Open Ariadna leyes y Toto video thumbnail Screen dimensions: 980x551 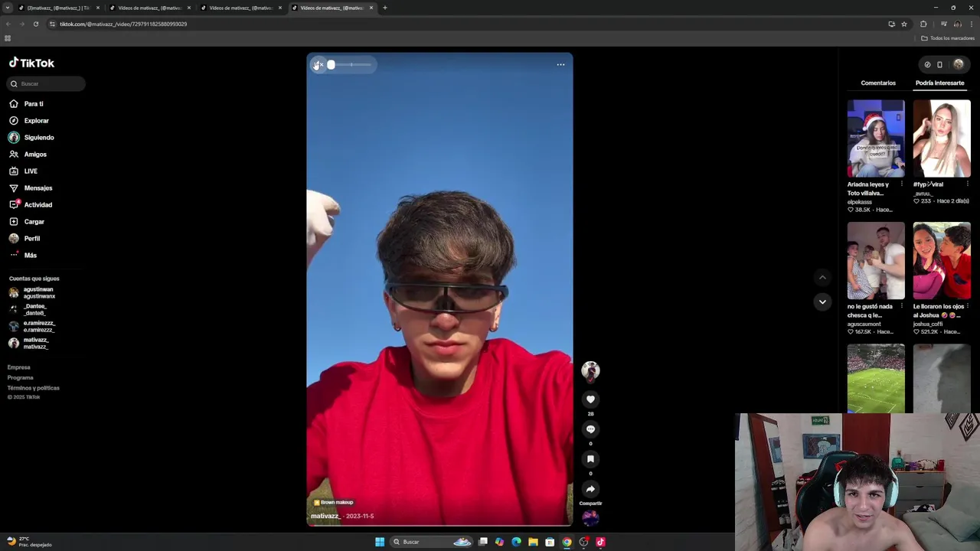pos(876,139)
